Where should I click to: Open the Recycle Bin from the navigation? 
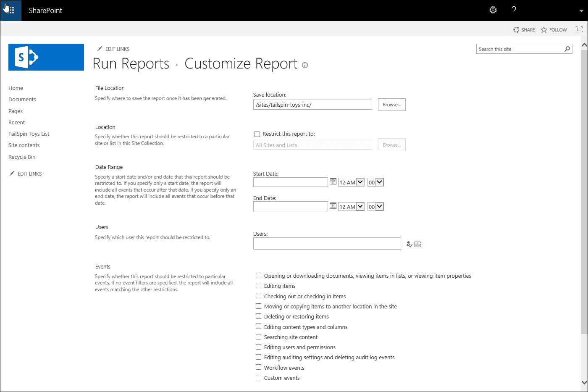coord(21,157)
